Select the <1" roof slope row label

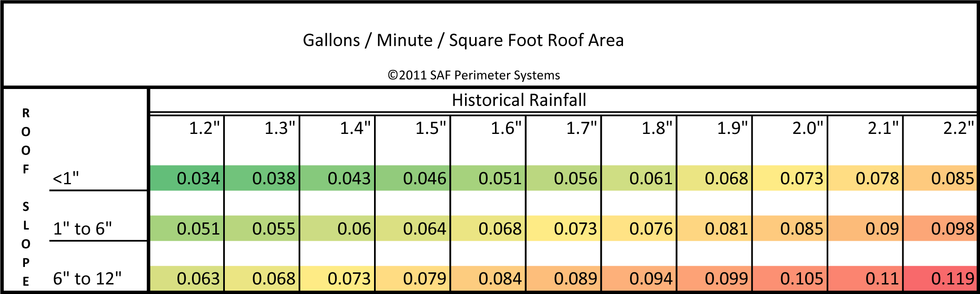coord(66,178)
